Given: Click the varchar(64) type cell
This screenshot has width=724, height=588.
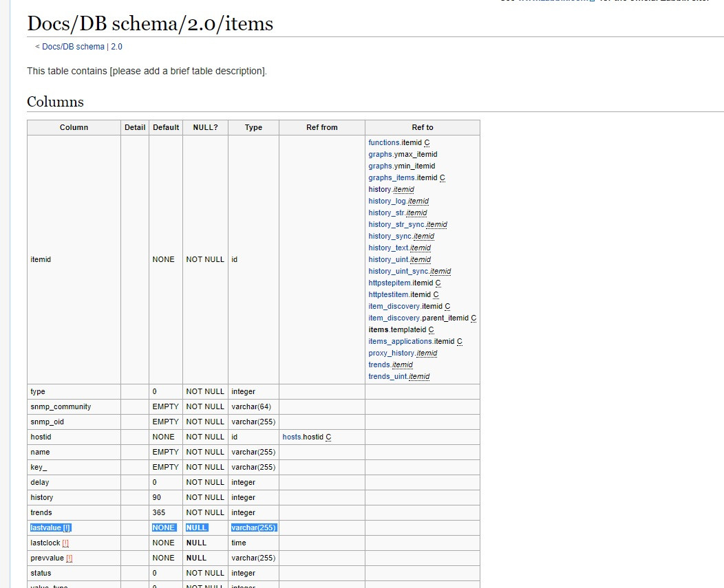Looking at the screenshot, I should coord(253,406).
